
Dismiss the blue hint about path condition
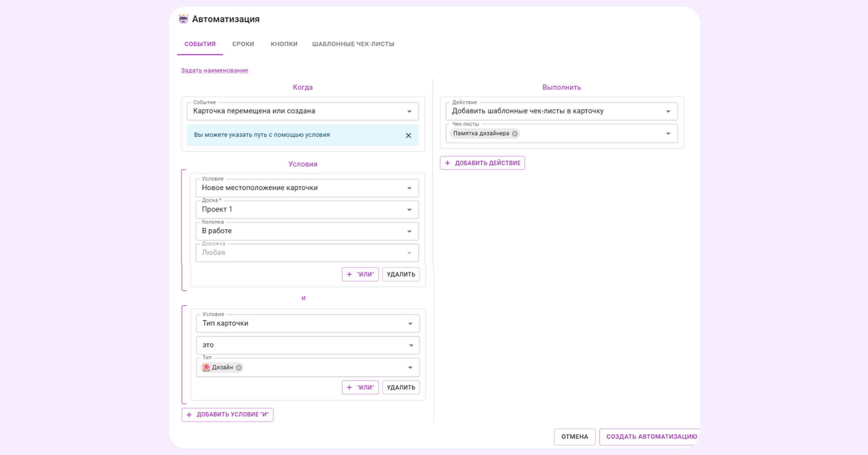tap(408, 135)
